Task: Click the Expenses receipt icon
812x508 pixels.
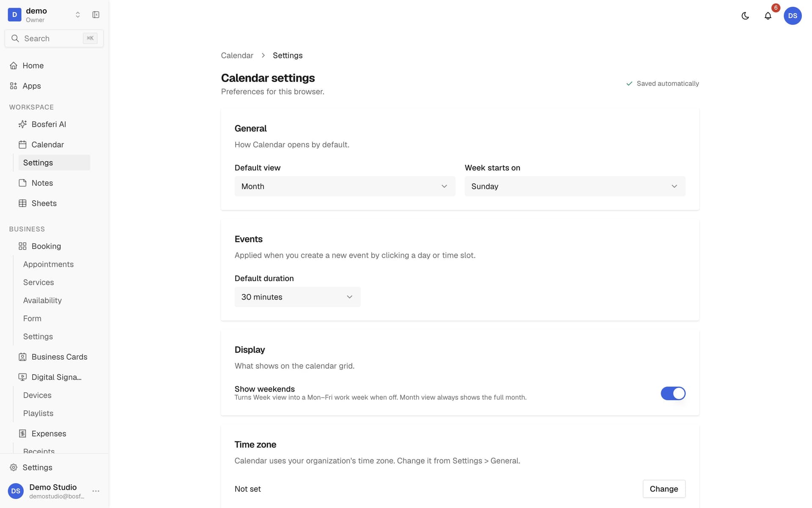Action: tap(22, 433)
